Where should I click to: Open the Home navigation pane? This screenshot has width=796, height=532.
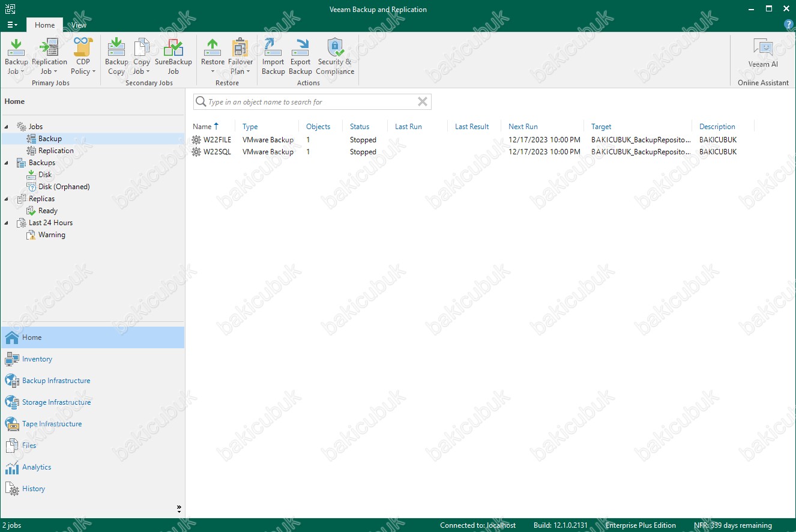92,337
